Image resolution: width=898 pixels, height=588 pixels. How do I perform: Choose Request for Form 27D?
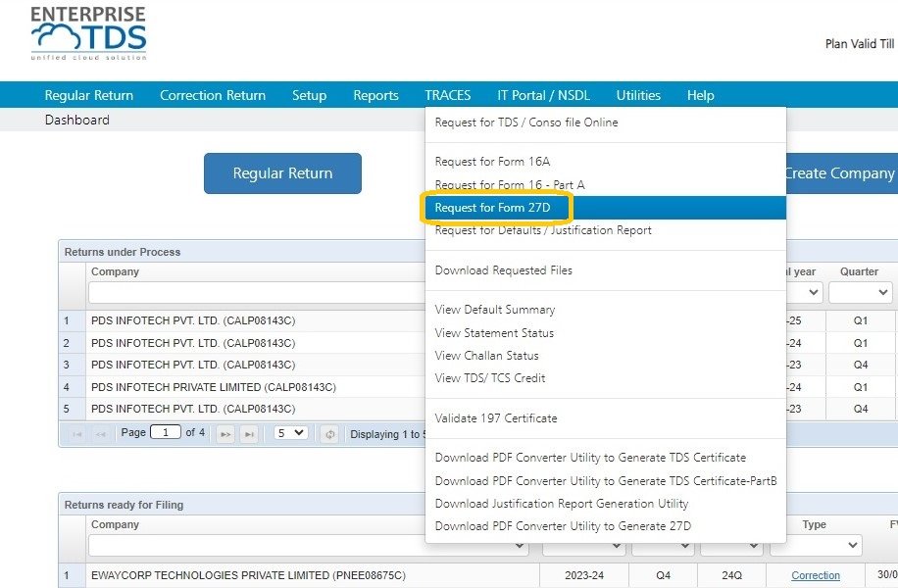click(x=605, y=207)
